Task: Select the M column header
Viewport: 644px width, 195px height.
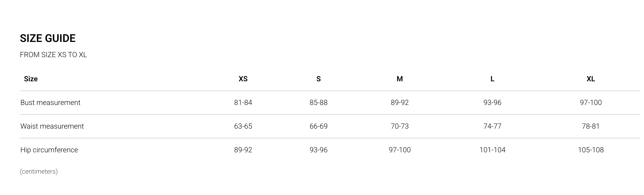Action: (400, 79)
